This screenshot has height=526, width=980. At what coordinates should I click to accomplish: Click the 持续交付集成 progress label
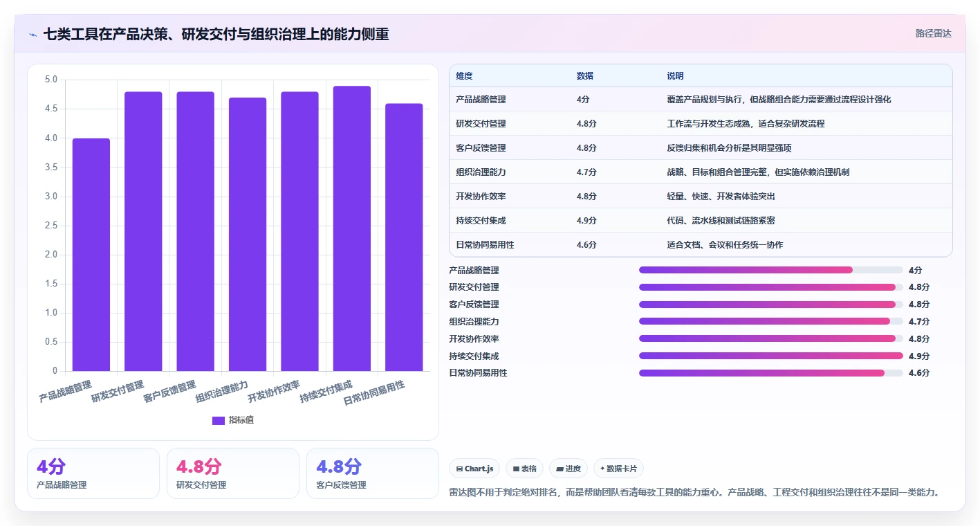474,356
